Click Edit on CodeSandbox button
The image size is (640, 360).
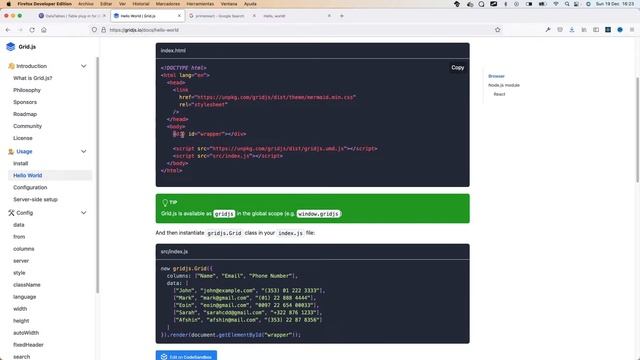tap(186, 356)
